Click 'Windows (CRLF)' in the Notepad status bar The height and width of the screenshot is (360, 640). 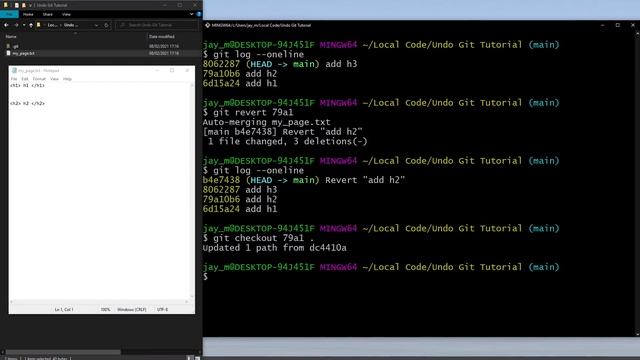(131, 309)
